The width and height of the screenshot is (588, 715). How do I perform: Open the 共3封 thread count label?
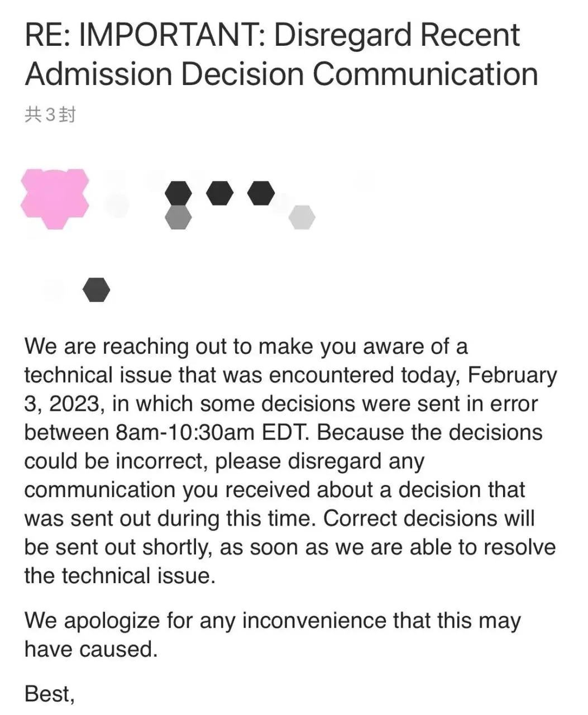click(50, 115)
